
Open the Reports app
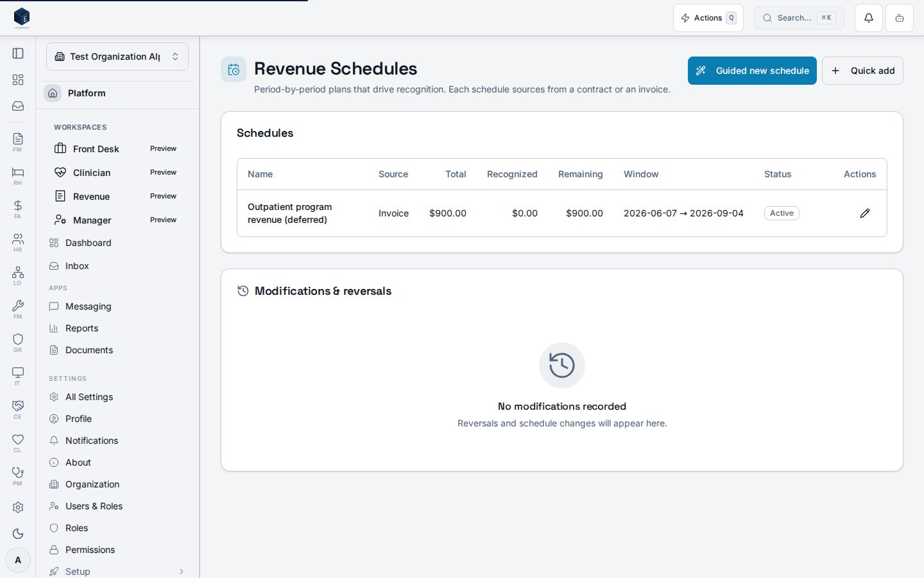[x=117, y=328]
